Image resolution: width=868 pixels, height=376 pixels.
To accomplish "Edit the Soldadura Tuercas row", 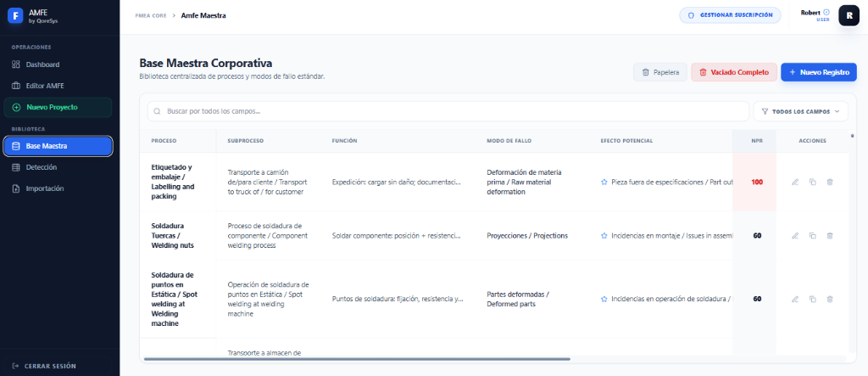I will click(x=795, y=236).
